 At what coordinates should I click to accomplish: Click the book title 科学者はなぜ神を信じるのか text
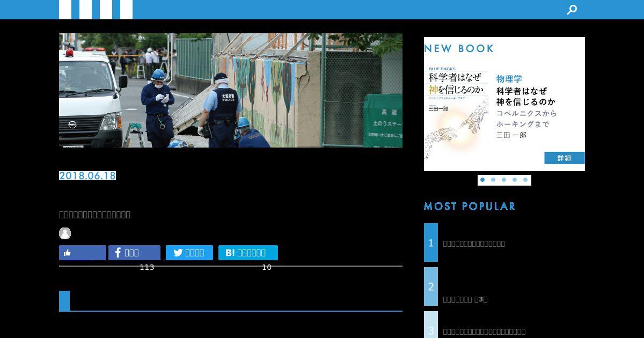click(x=526, y=96)
